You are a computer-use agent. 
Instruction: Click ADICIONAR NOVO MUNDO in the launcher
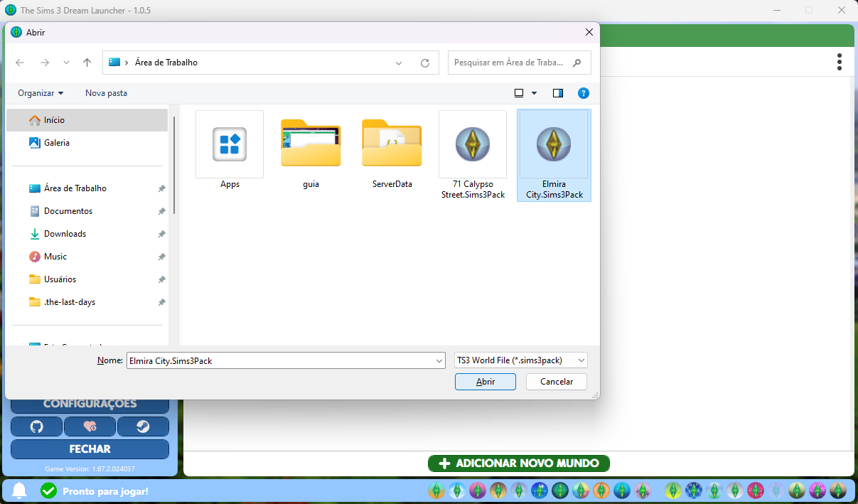519,463
